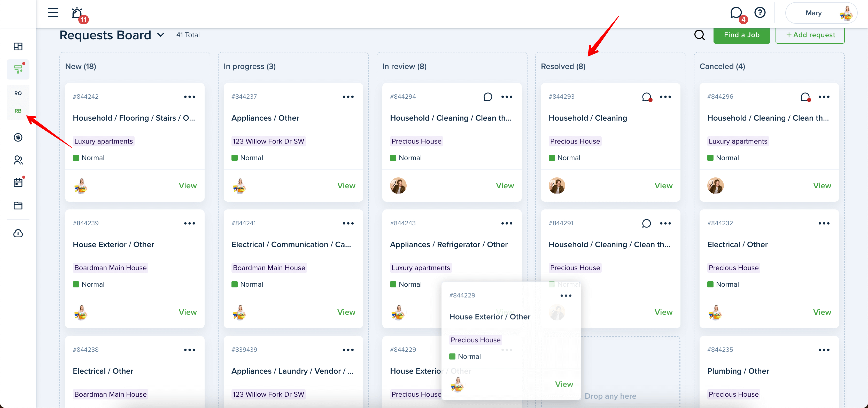The width and height of the screenshot is (868, 408).
Task: Click assignee avatar on request #844242
Action: (x=81, y=186)
